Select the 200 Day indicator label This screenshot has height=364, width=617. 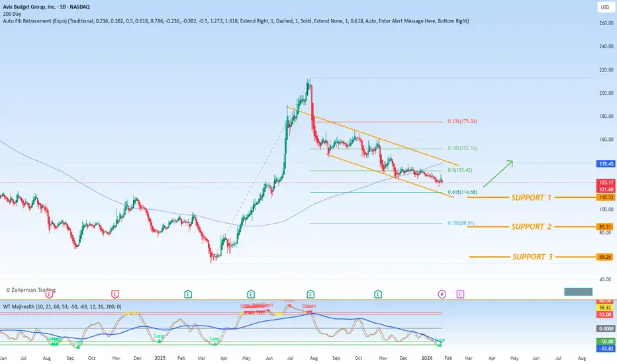[x=12, y=14]
